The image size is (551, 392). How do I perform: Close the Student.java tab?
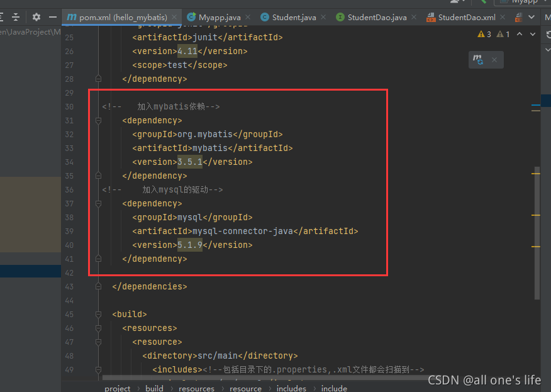pos(323,17)
